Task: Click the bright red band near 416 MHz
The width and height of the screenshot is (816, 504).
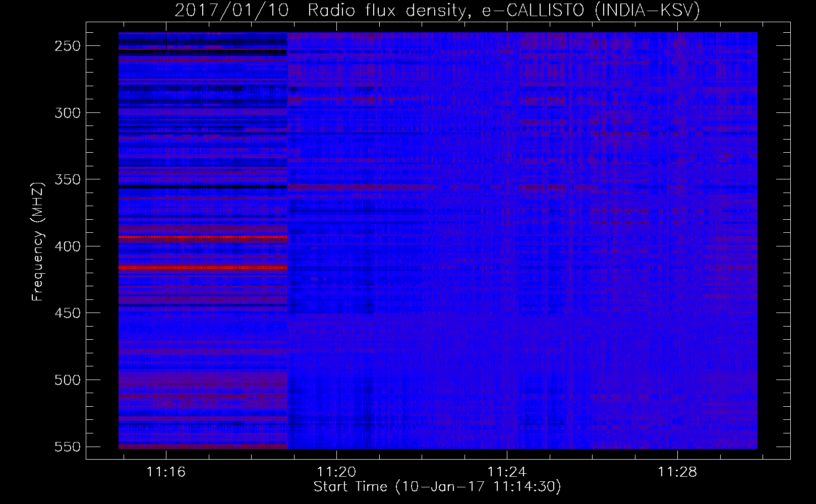Action: click(x=203, y=268)
